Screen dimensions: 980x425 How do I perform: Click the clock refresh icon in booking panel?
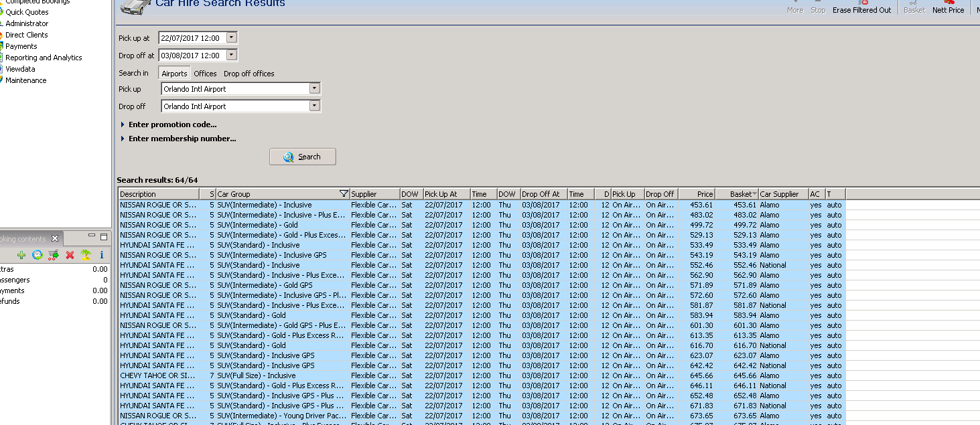point(38,255)
